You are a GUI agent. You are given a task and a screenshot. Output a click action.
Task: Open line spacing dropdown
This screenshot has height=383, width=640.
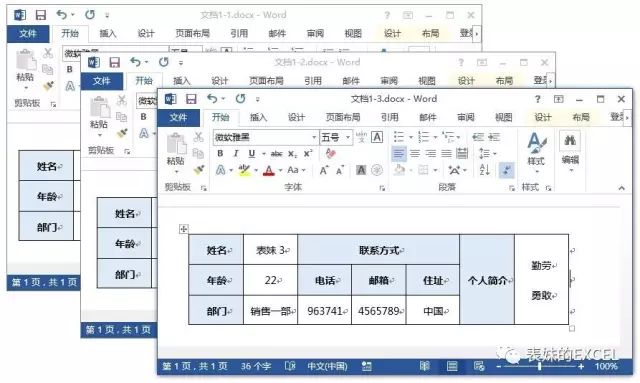(488, 154)
